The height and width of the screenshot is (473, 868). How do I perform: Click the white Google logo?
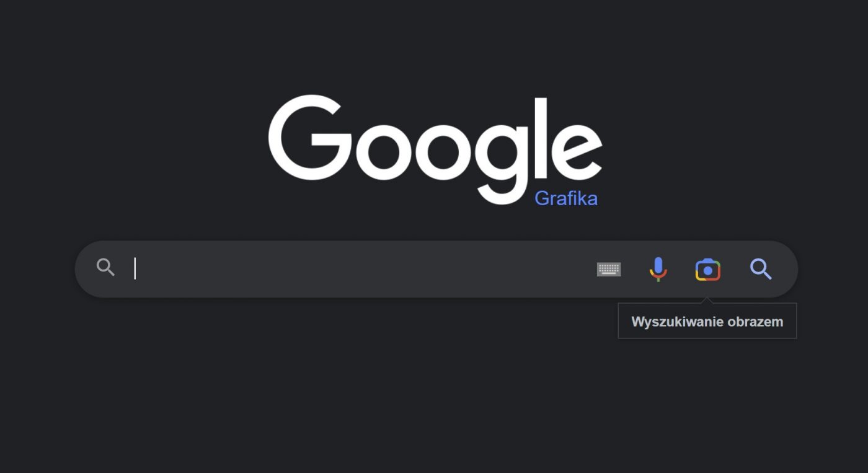tap(435, 149)
